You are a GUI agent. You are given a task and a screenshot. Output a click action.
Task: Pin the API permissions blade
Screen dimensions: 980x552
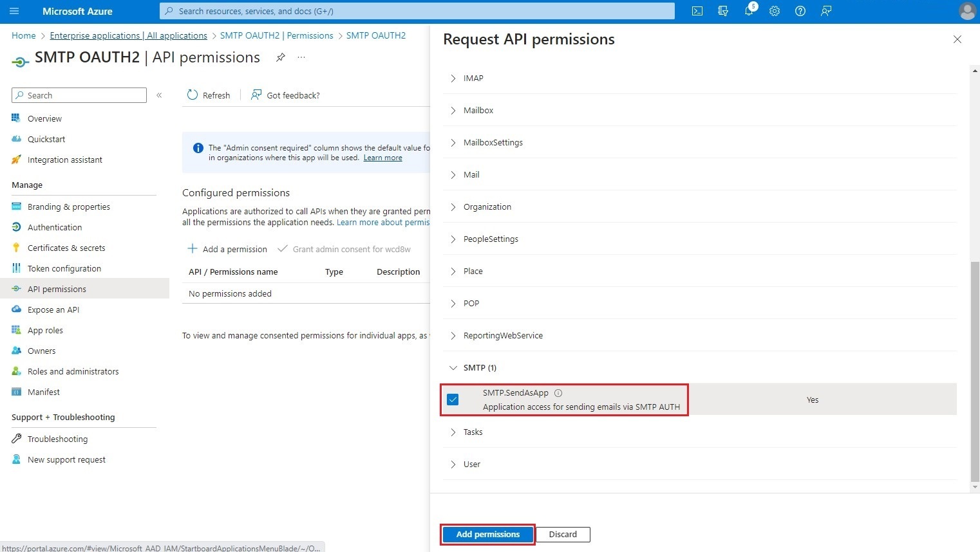click(280, 57)
